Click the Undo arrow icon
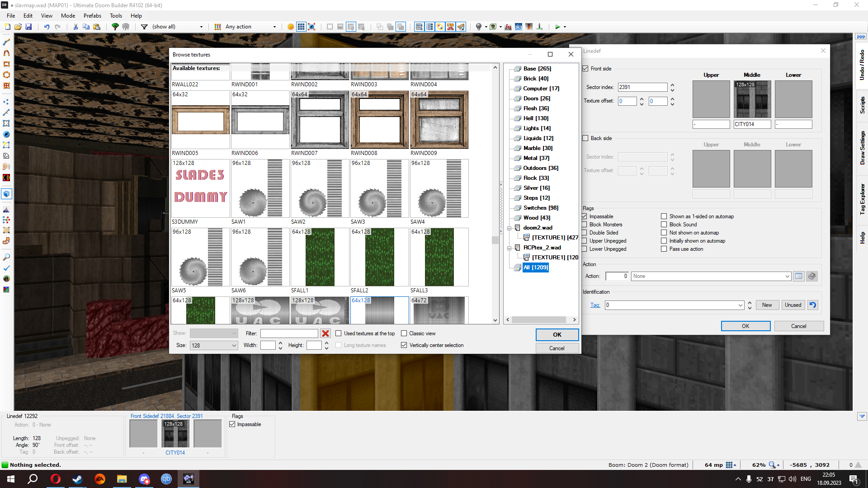 coord(47,27)
